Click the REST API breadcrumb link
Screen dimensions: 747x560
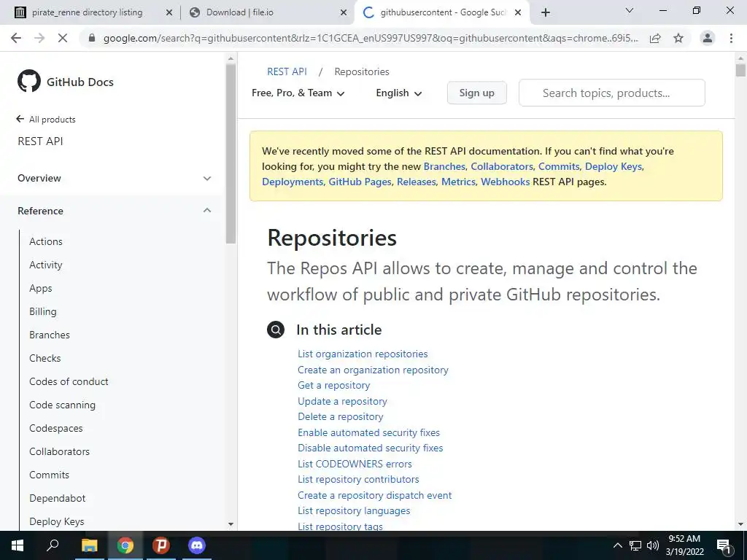[287, 71]
